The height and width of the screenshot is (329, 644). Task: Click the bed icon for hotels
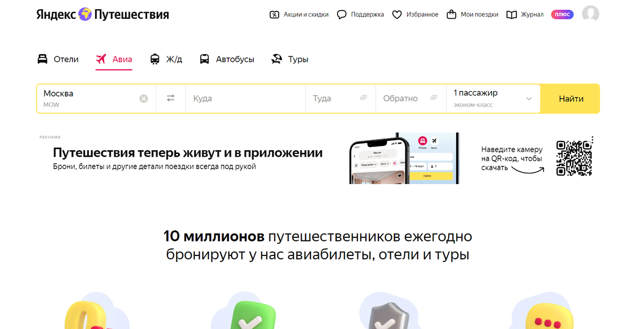[42, 59]
